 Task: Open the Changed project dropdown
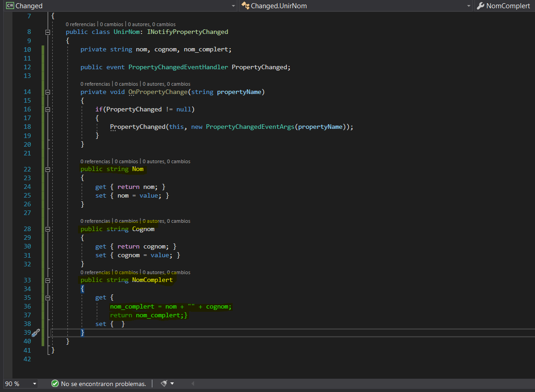pos(233,6)
